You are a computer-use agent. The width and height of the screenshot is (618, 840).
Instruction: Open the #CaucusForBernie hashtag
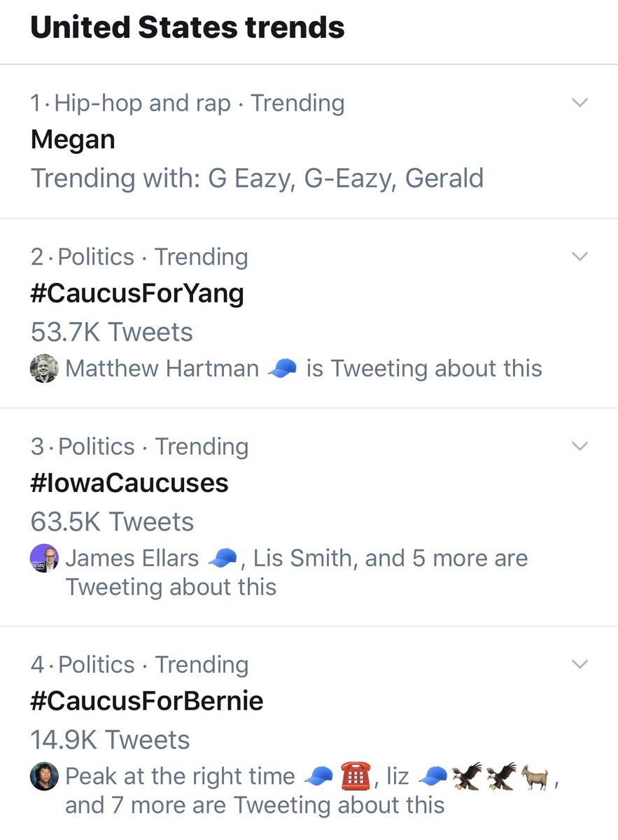point(147,701)
